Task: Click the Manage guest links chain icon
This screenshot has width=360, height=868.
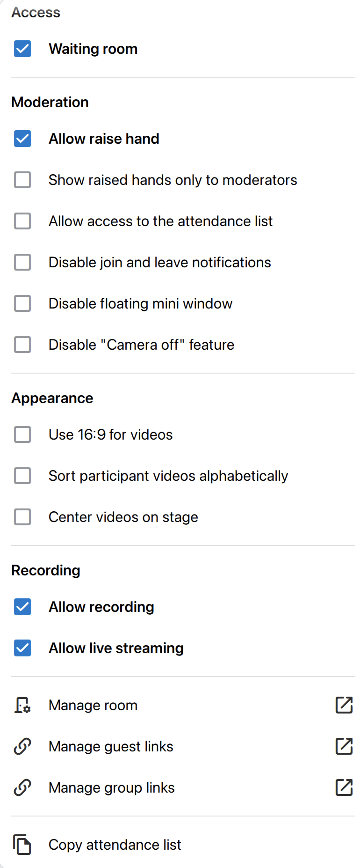Action: [x=22, y=746]
